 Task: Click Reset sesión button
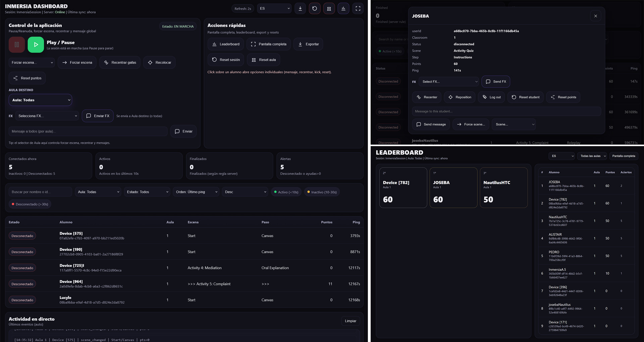point(226,60)
